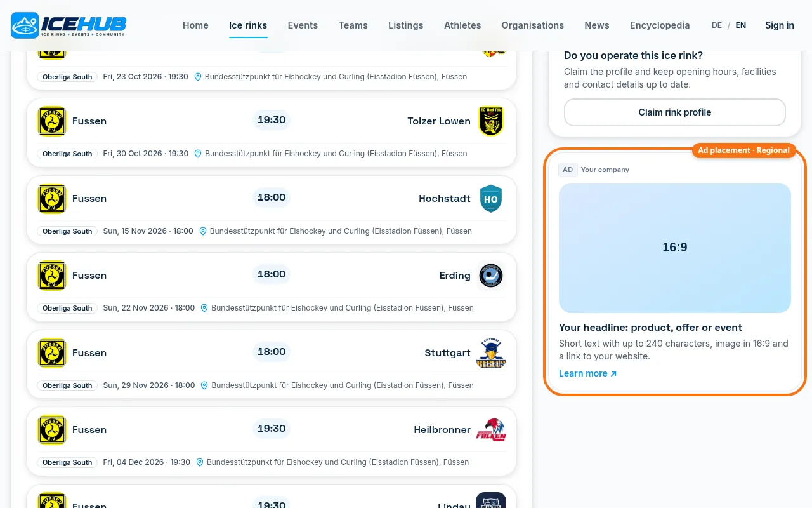Click Sign in

pyautogui.click(x=780, y=25)
